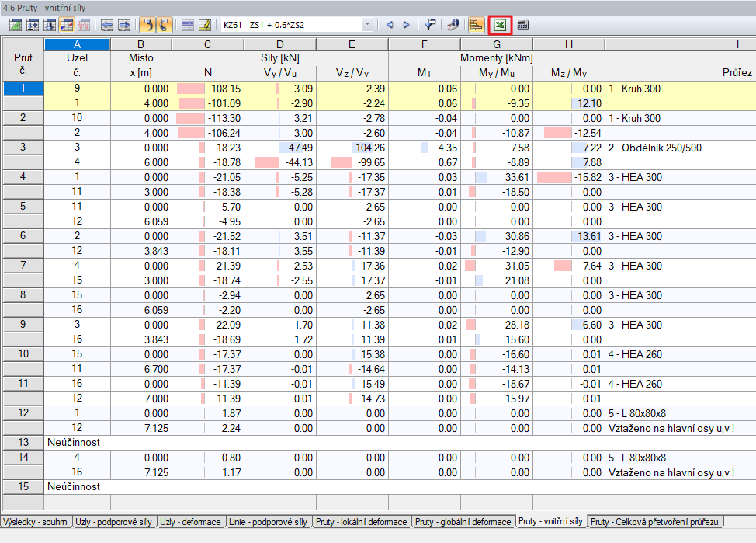756x543 pixels.
Task: Select row header for Prut 3
Action: pos(23,148)
